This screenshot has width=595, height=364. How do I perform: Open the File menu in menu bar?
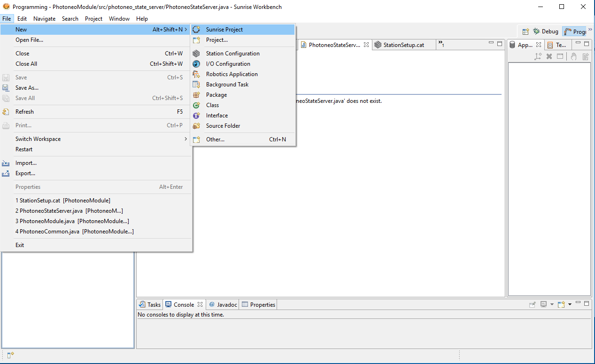(7, 19)
